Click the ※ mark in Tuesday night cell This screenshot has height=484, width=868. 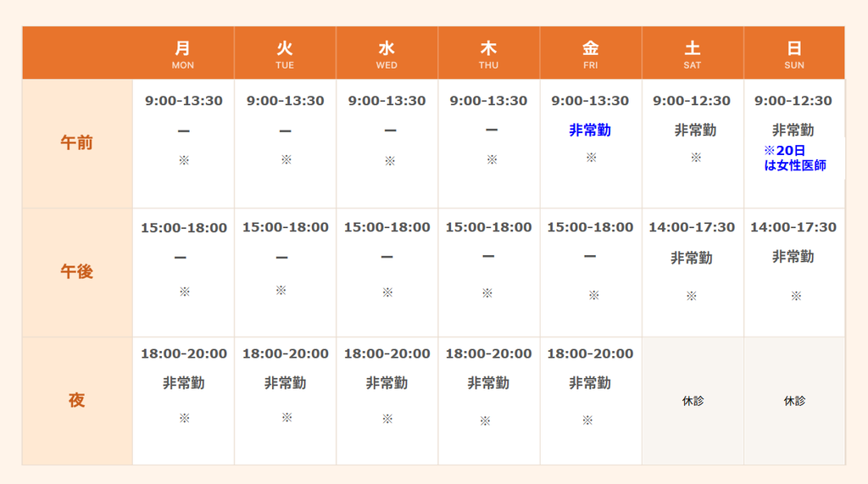(287, 417)
